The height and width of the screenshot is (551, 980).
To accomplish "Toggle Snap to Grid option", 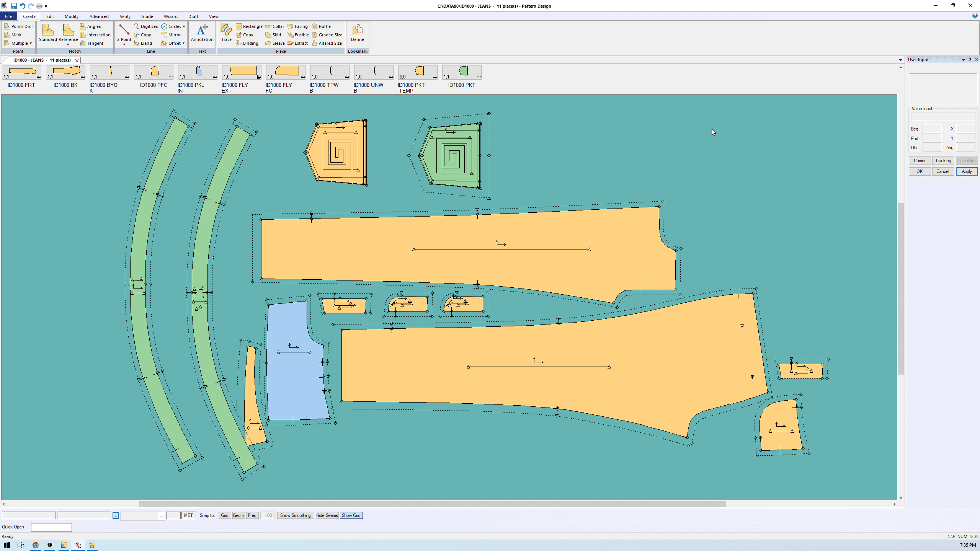I will click(225, 515).
